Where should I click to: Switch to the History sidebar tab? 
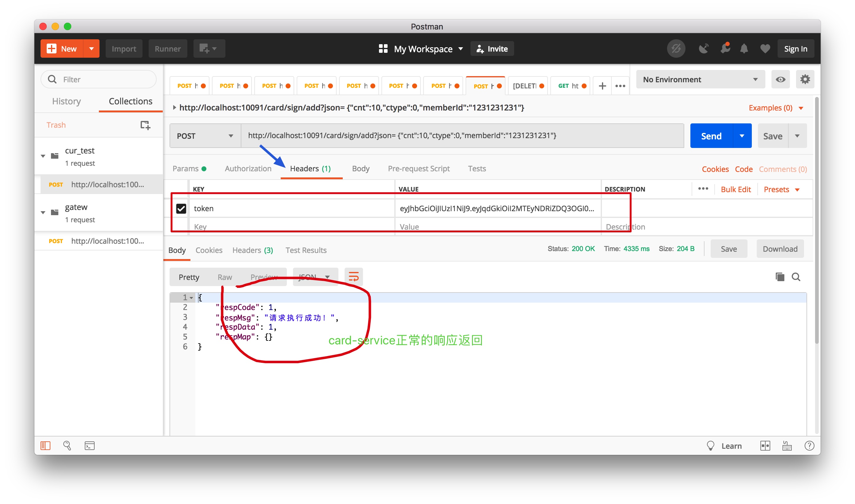(66, 101)
